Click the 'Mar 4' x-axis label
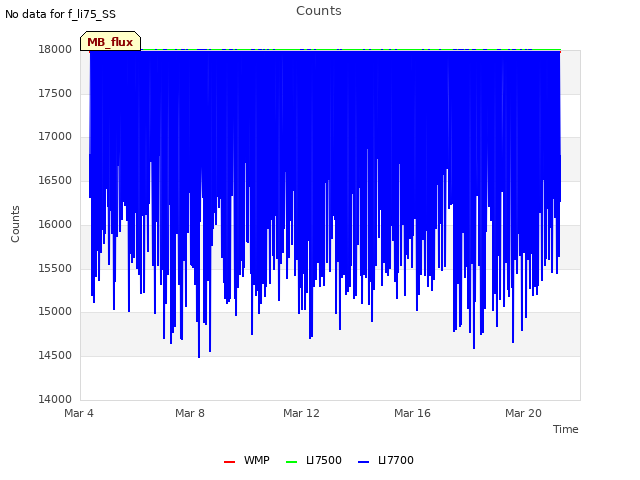The height and width of the screenshot is (480, 640). (79, 413)
